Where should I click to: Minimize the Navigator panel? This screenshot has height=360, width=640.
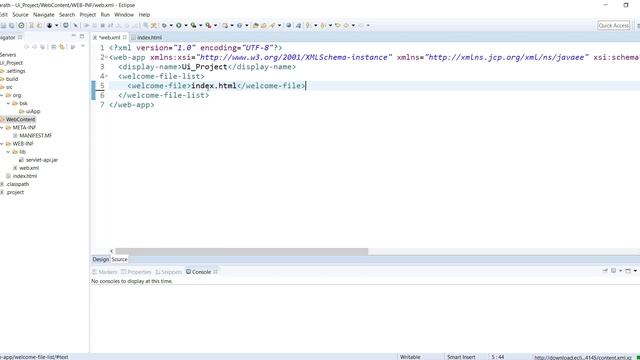pyautogui.click(x=74, y=36)
